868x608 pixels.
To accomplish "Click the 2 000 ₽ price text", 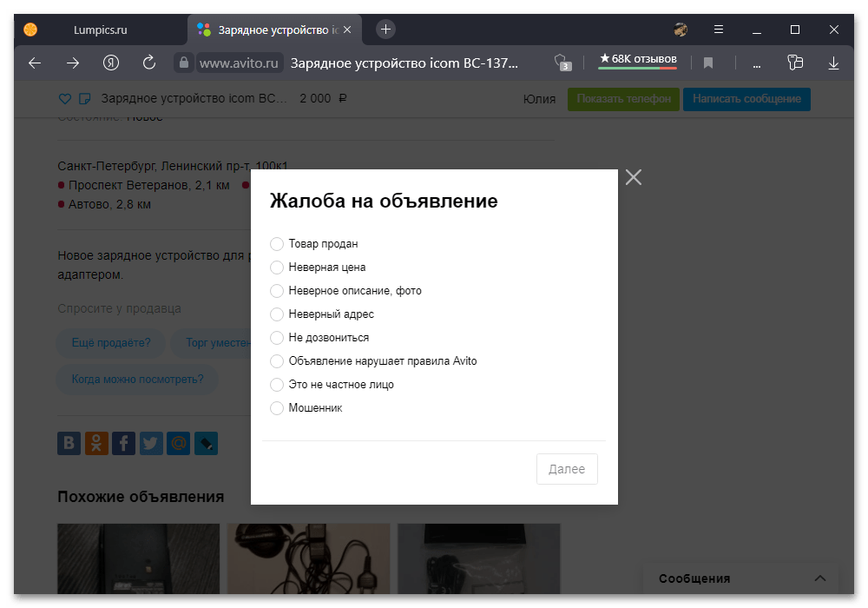I will (x=323, y=98).
